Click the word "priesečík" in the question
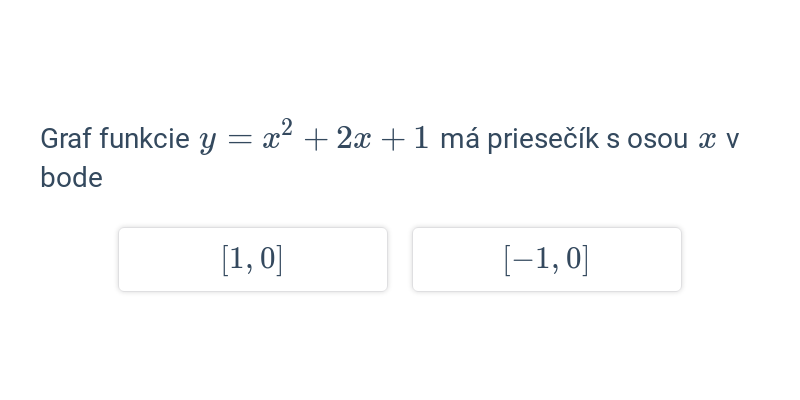The width and height of the screenshot is (800, 400). click(x=543, y=139)
